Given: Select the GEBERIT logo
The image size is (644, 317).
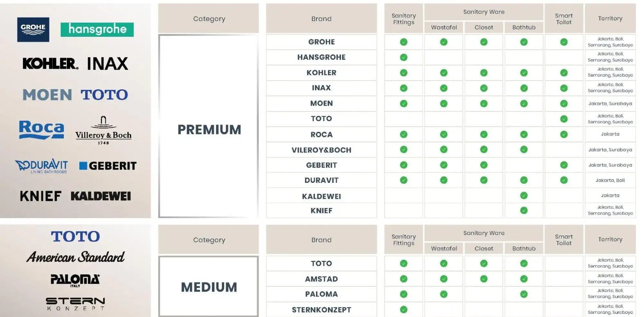Looking at the screenshot, I should point(108,166).
